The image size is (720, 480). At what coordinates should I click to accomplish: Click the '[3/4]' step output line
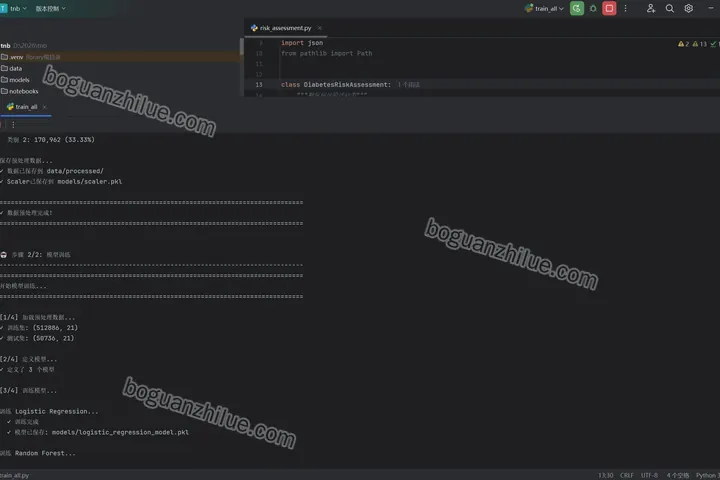(28, 390)
